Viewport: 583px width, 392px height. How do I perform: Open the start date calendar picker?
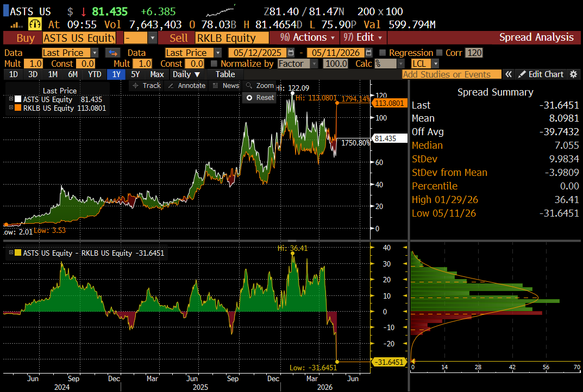pyautogui.click(x=291, y=53)
